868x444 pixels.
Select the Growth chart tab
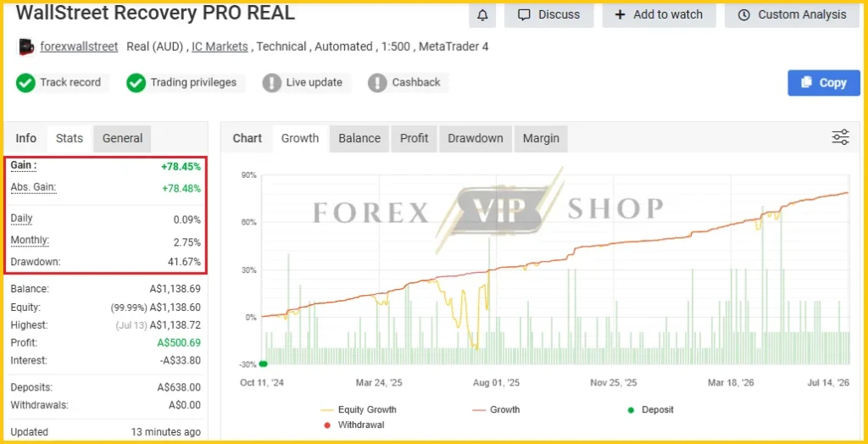point(300,138)
